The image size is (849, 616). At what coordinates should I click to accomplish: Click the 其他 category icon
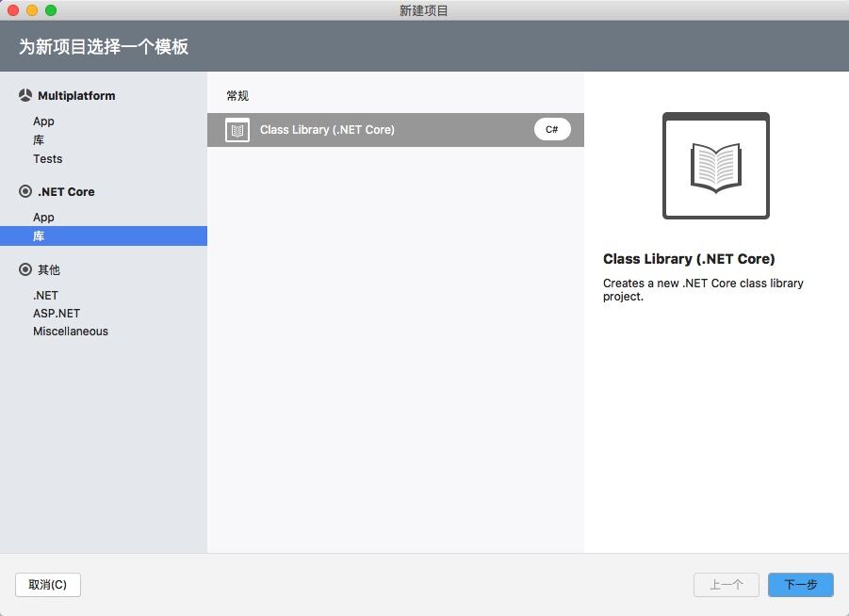point(24,269)
